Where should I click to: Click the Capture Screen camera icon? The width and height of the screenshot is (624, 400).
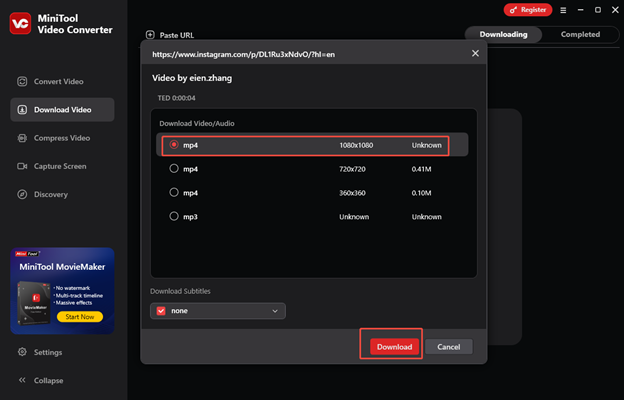[22, 166]
